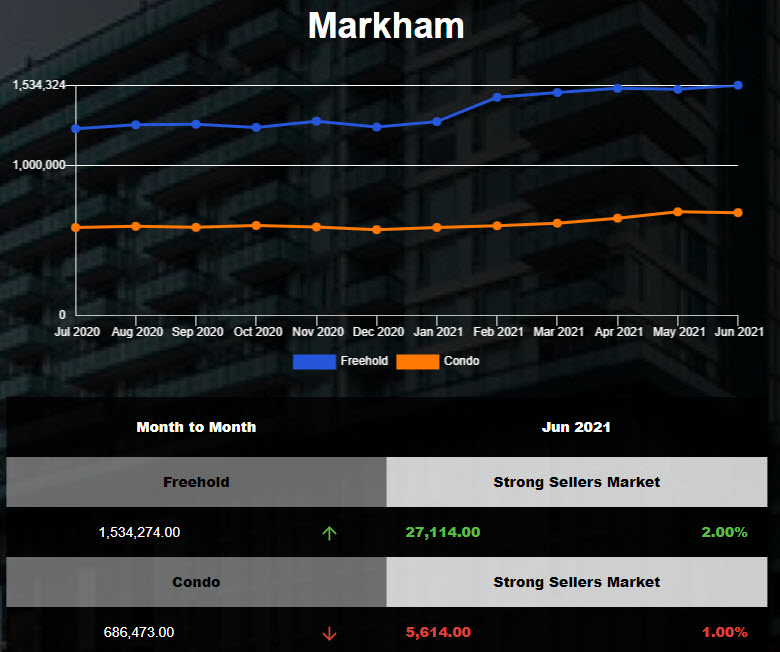
Task: Toggle the Freehold series via its legend label
Action: 364,361
